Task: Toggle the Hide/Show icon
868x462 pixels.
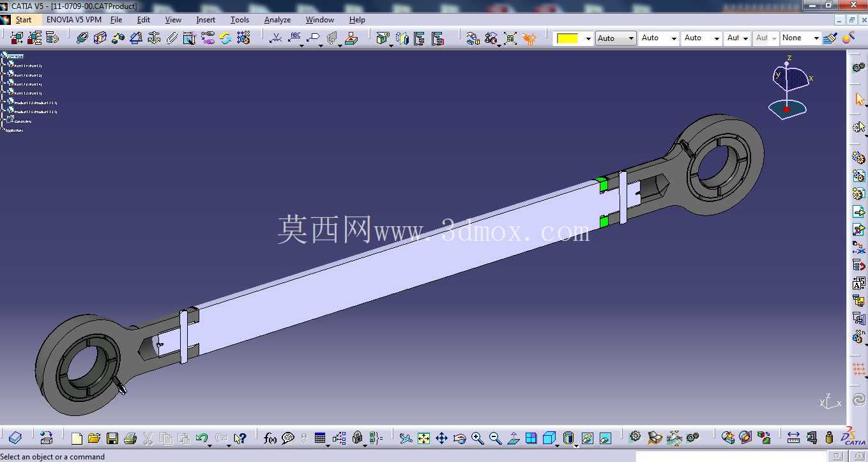Action: click(x=588, y=438)
